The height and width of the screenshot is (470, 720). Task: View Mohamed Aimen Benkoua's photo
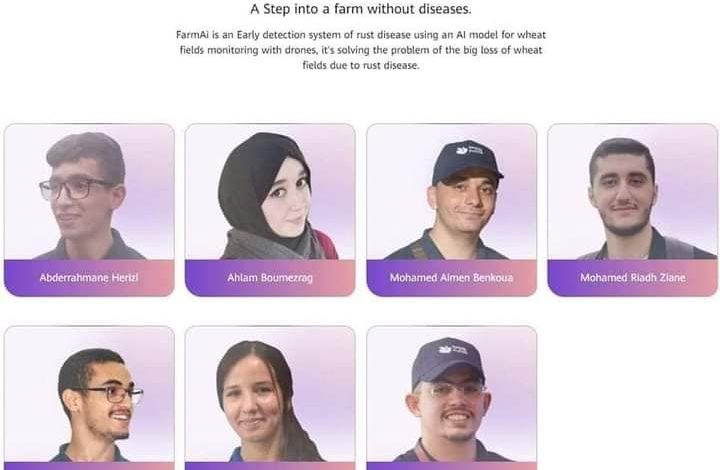(451, 192)
